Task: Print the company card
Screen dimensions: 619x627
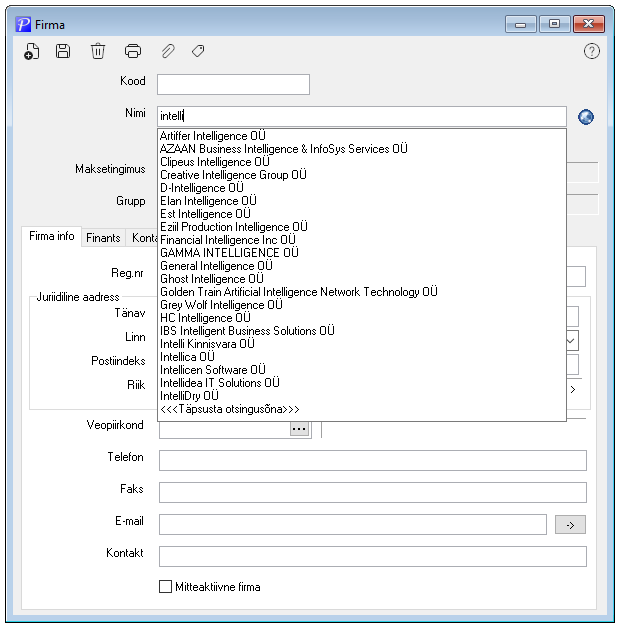Action: tap(133, 51)
